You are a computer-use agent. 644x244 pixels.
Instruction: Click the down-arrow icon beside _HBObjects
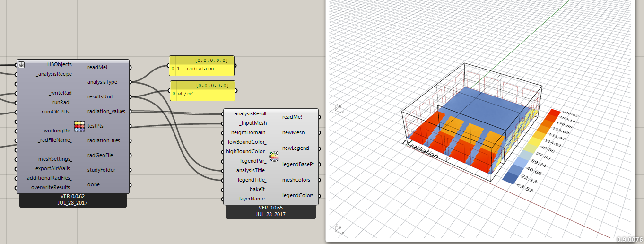point(21,65)
